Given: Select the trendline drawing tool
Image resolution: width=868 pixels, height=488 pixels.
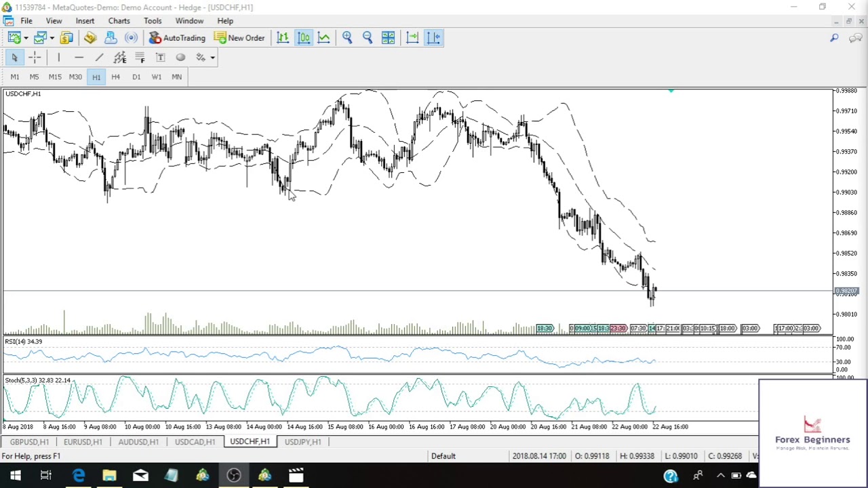Looking at the screenshot, I should tap(100, 58).
